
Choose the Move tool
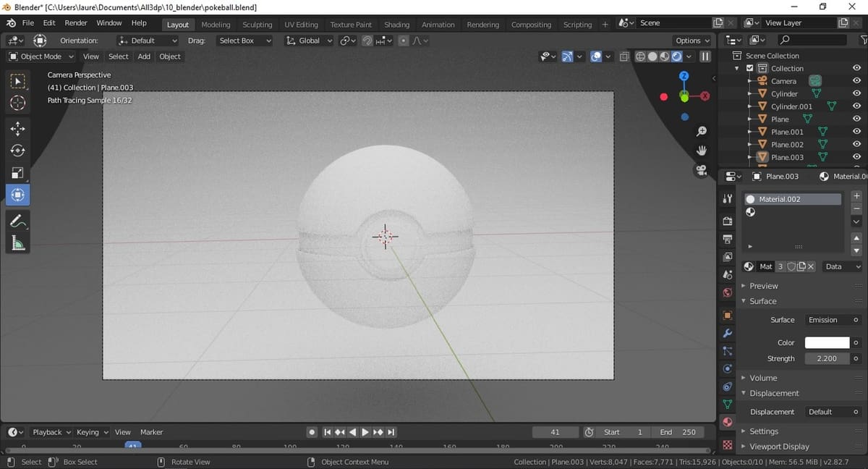click(18, 129)
